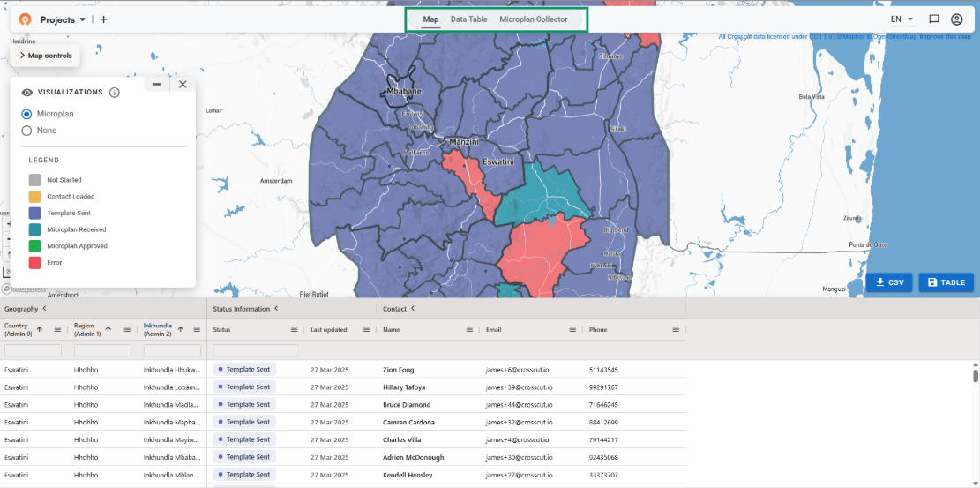Image resolution: width=980 pixels, height=488 pixels.
Task: Open Country (Admin 0) column menu
Action: click(x=57, y=329)
